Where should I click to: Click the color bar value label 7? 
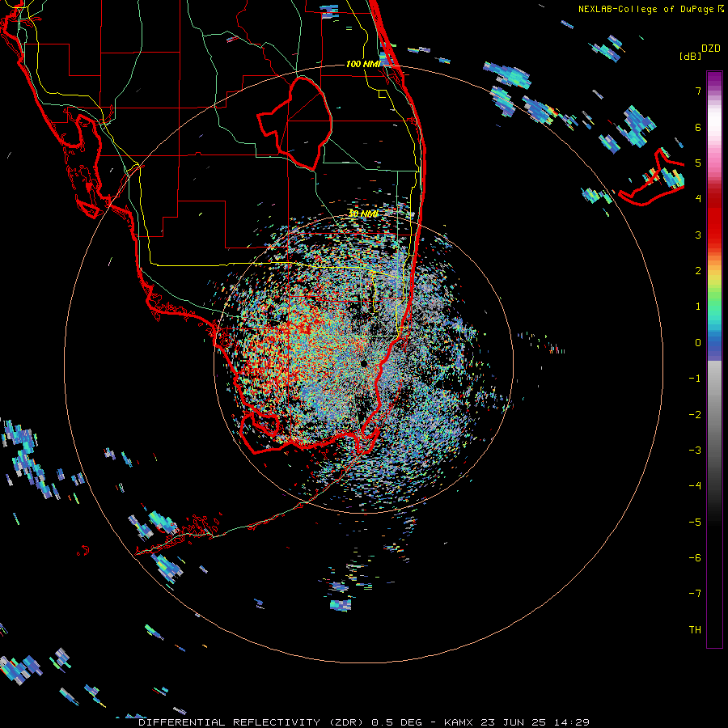[698, 91]
